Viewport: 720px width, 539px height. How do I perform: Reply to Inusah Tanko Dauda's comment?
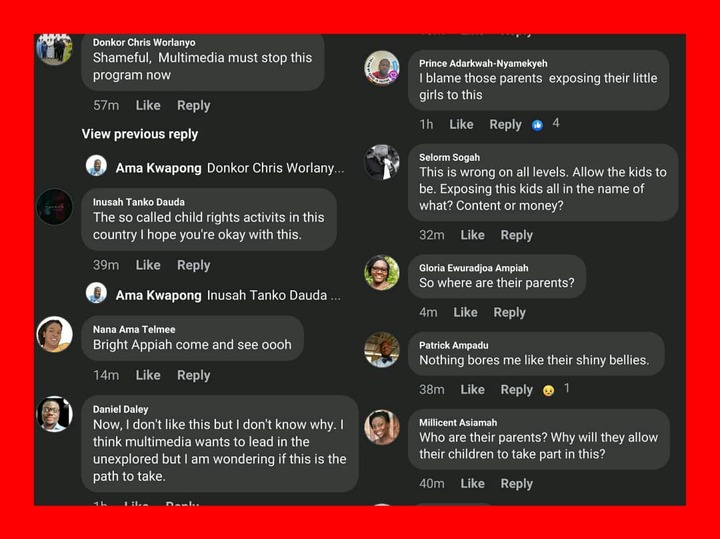click(x=194, y=265)
